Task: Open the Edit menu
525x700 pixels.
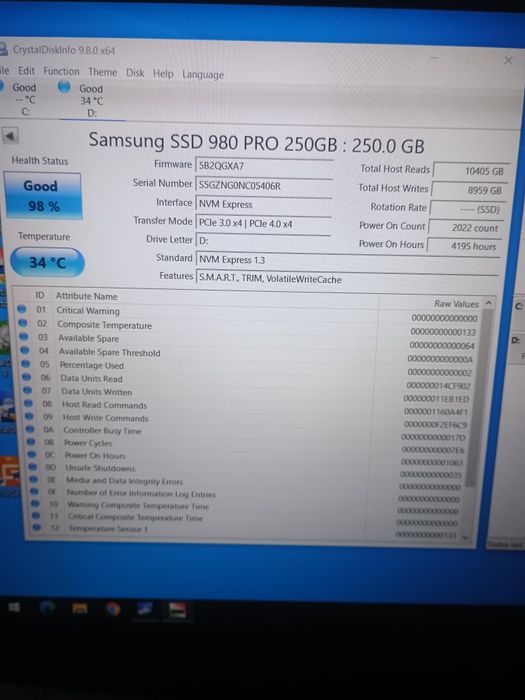Action: coord(26,71)
